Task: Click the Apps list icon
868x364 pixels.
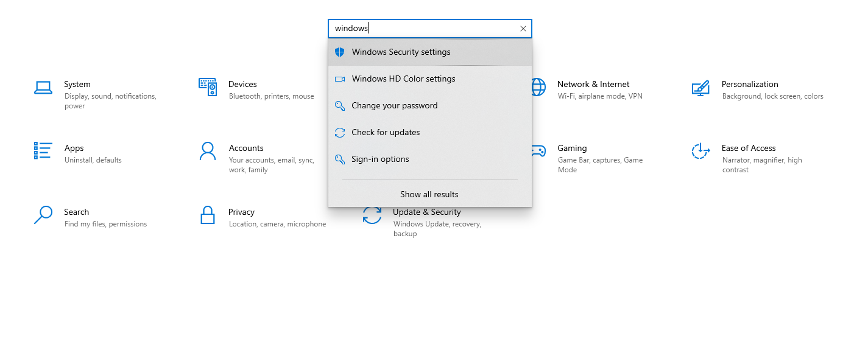Action: click(43, 150)
